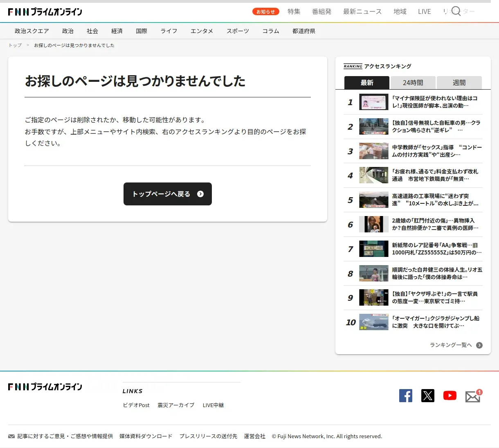Open the エンタメ category in navigation

(202, 31)
